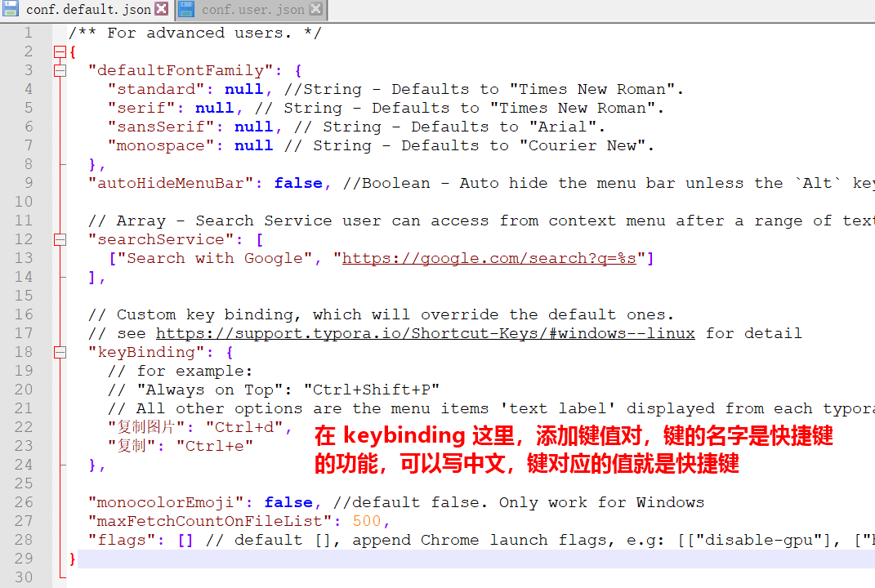The height and width of the screenshot is (588, 875).
Task: Click the "flags" key text
Action: point(123,540)
